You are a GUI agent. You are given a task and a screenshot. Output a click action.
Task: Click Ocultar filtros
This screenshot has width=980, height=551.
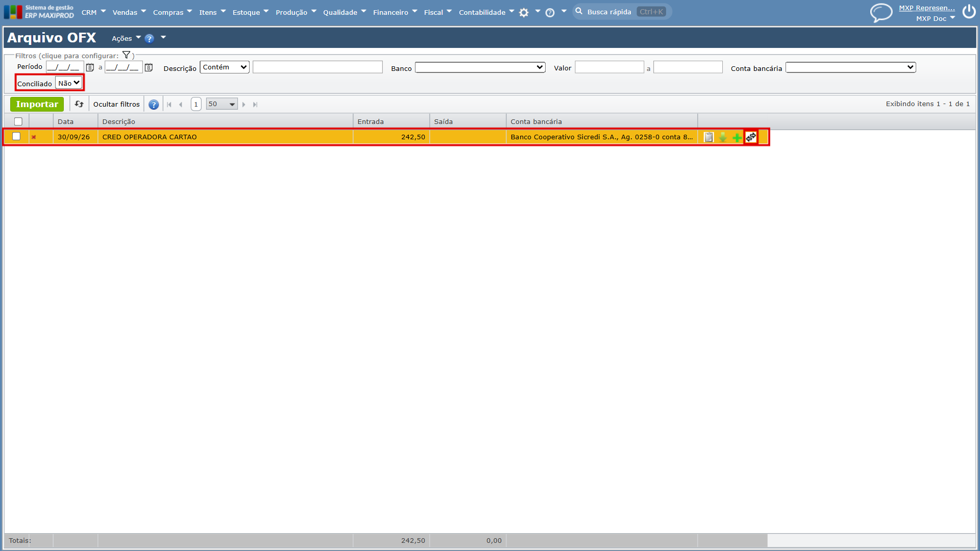tap(116, 104)
